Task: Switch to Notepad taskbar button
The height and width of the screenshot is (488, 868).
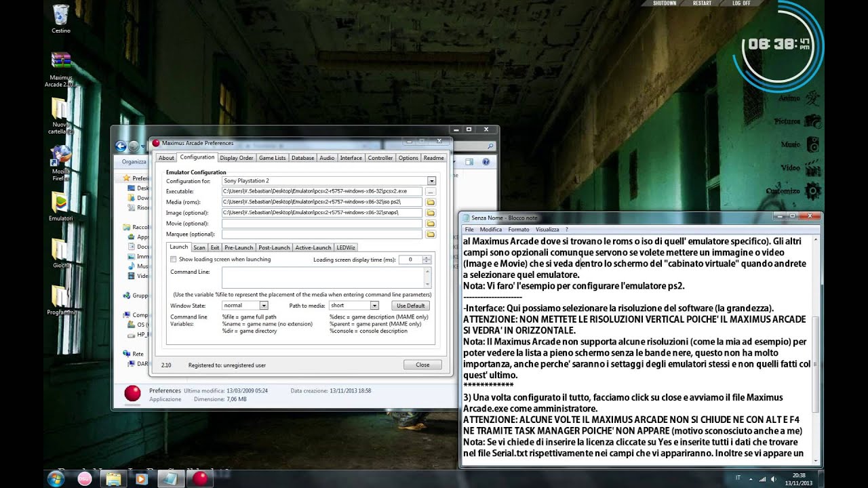Action: (170, 479)
